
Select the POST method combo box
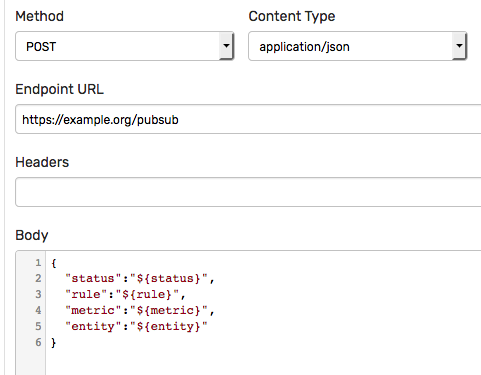click(125, 46)
